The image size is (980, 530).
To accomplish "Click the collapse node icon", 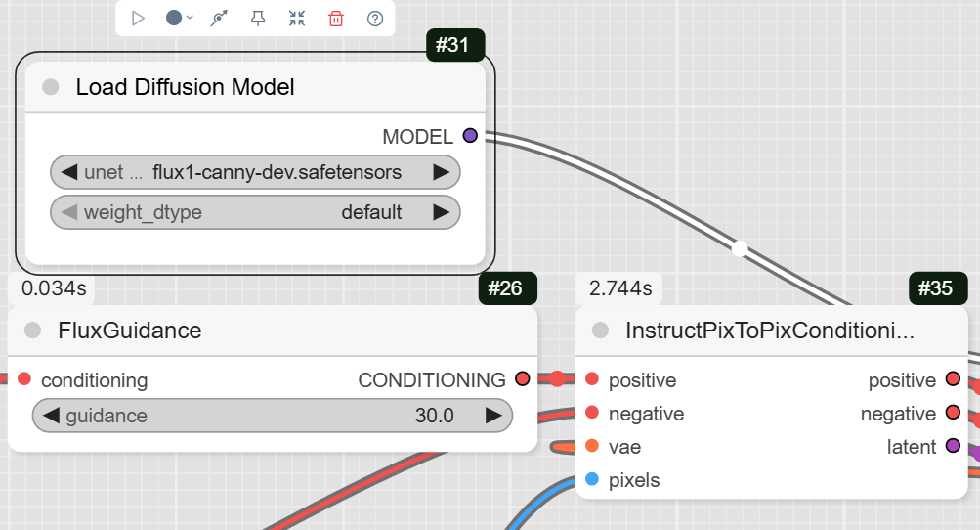I will [x=297, y=18].
